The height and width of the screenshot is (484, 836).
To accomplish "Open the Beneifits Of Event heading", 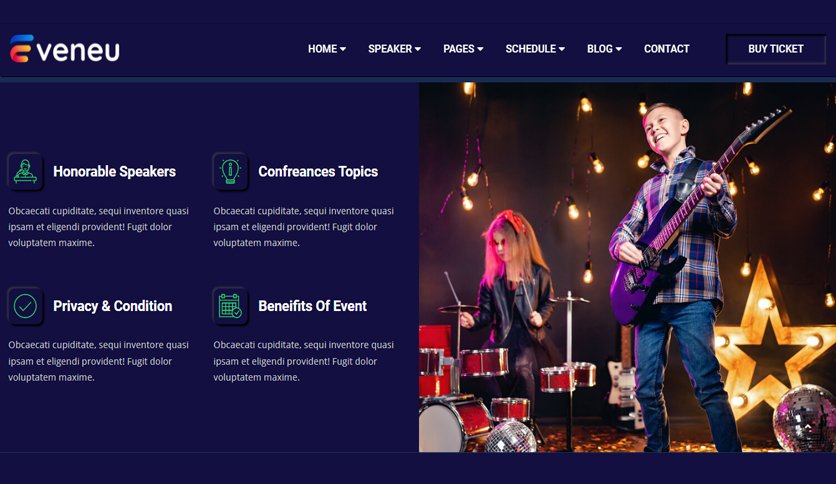I will pos(312,306).
